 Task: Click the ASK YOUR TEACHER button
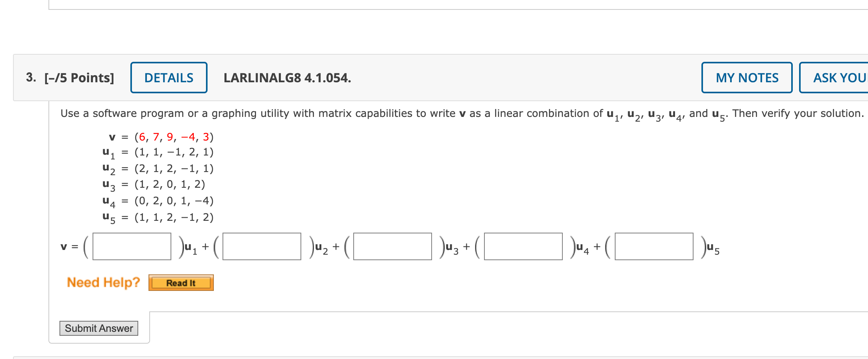tap(836, 78)
